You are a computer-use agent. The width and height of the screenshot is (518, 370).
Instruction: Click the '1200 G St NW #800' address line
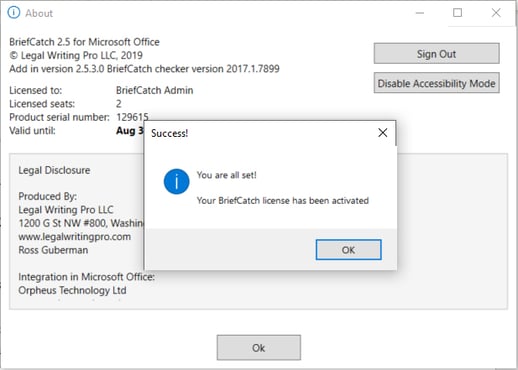point(81,223)
